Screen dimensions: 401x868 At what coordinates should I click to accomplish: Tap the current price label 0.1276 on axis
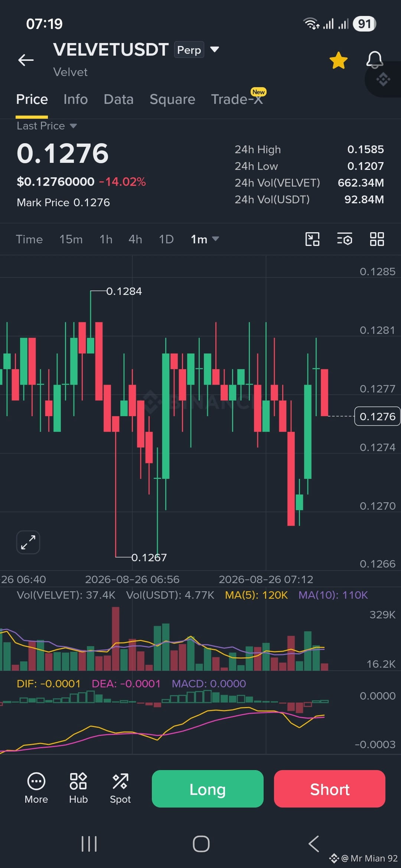pyautogui.click(x=377, y=416)
